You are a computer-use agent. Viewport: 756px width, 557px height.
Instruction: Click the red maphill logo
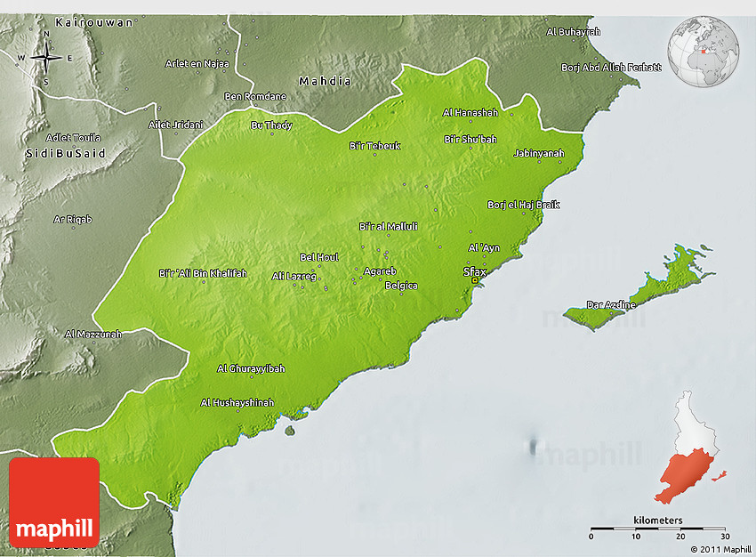point(54,502)
